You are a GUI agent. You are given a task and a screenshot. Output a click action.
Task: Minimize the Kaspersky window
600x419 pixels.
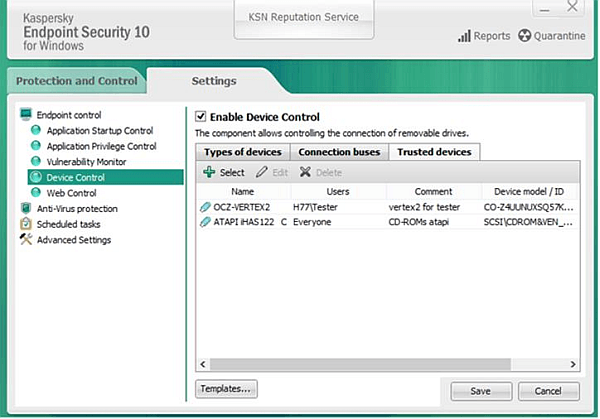[545, 8]
